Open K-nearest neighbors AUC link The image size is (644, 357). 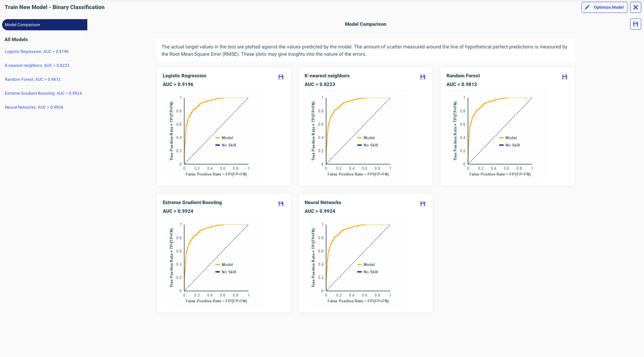[37, 65]
